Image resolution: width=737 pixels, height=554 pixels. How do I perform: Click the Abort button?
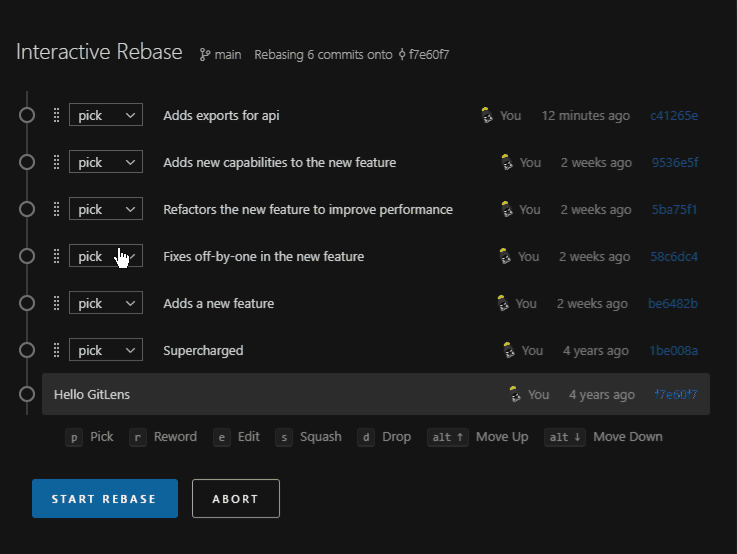(235, 499)
